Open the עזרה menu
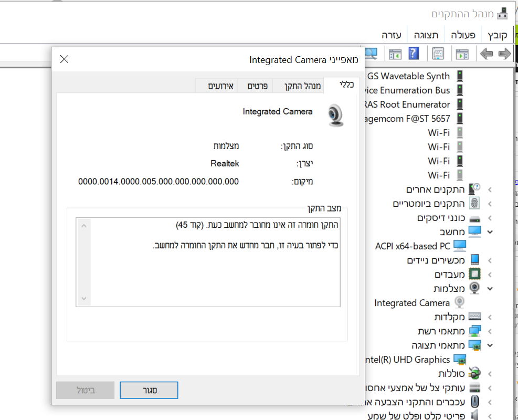The width and height of the screenshot is (518, 420). click(391, 35)
